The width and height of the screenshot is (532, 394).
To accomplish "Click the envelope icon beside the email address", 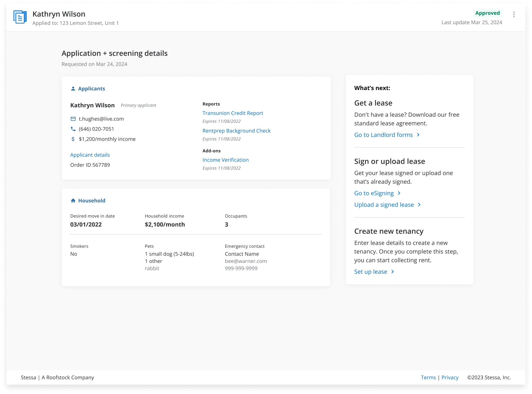I will click(x=73, y=119).
